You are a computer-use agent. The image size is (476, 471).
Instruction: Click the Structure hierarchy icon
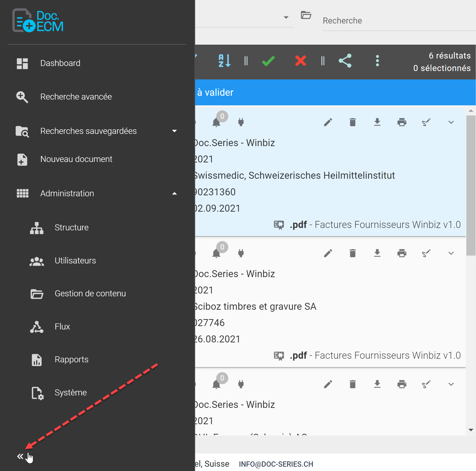point(37,228)
